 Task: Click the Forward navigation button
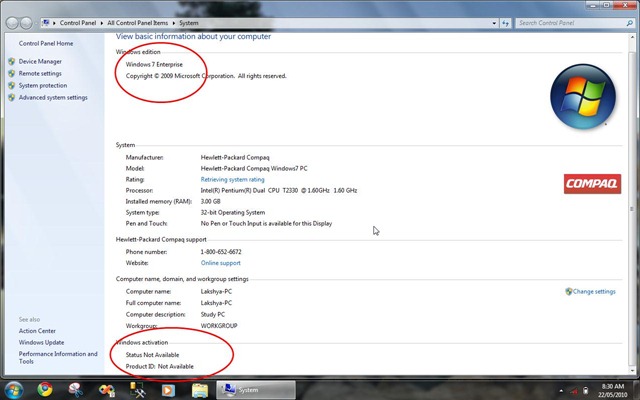point(26,23)
